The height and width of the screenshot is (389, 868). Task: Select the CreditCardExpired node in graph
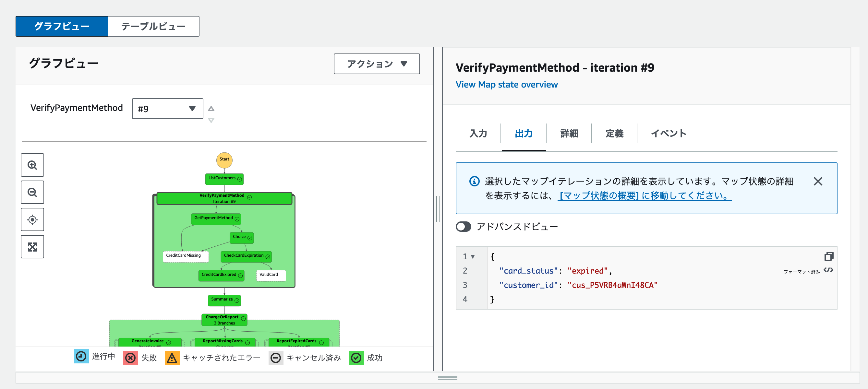click(x=221, y=275)
